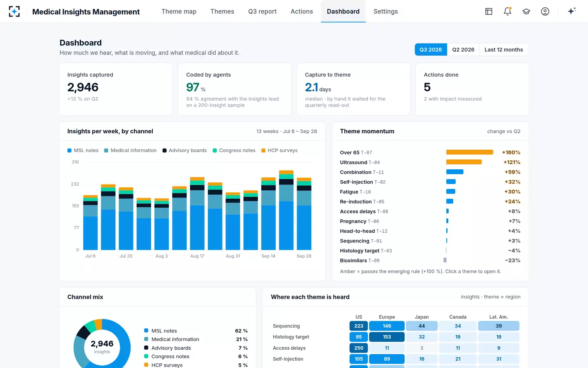Open the user account profile icon
The image size is (588, 368).
click(x=545, y=11)
